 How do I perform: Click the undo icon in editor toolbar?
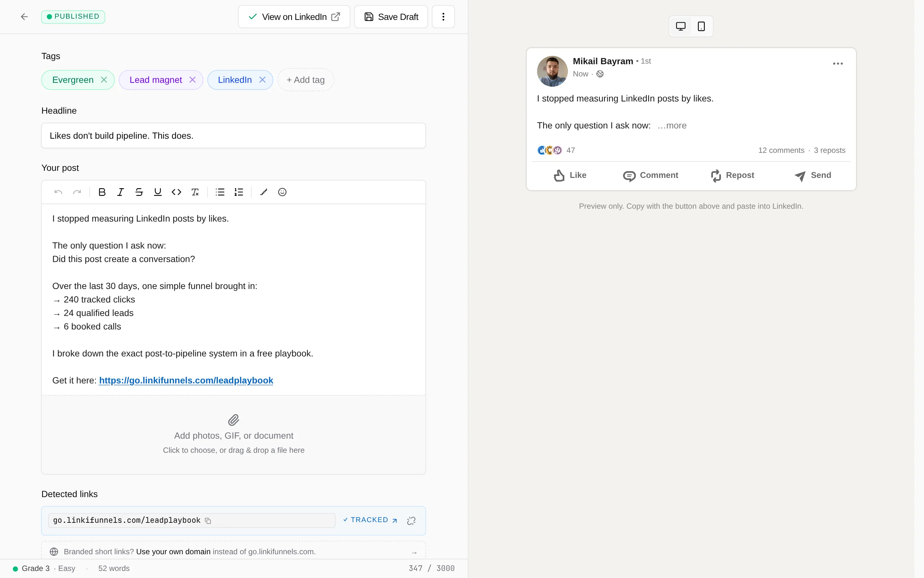58,192
